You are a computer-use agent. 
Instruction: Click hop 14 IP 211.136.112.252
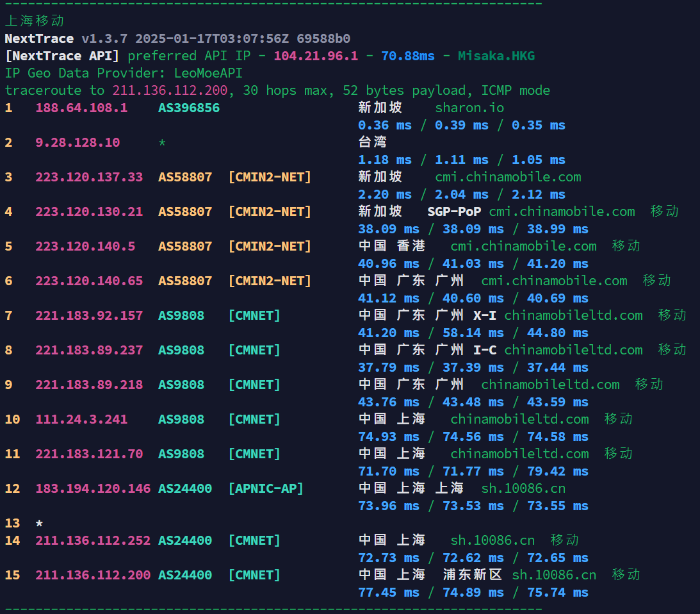click(93, 540)
